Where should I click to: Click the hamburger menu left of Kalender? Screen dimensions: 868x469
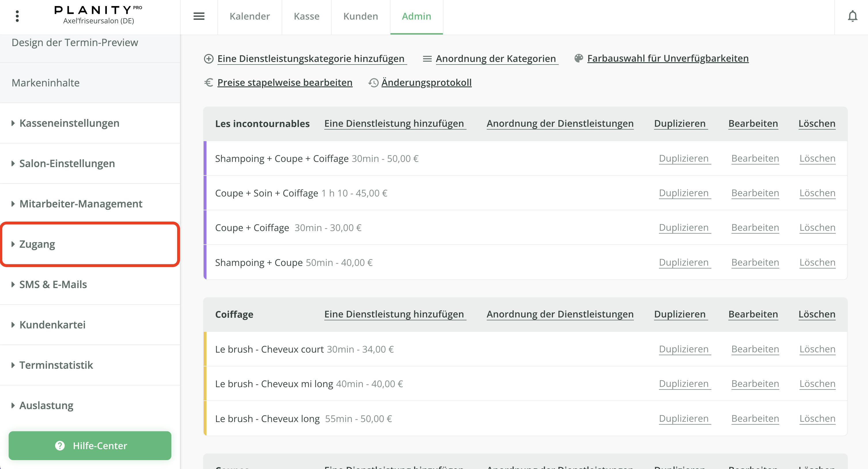199,16
